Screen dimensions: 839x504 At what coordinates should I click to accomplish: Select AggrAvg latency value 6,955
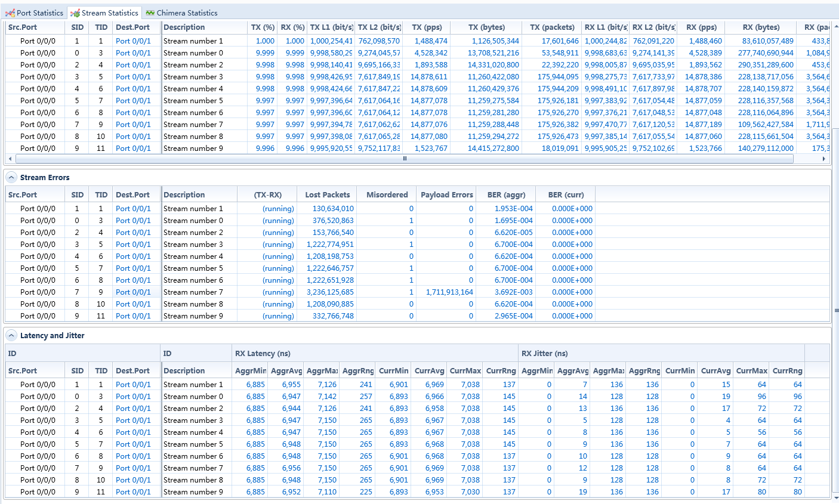coord(291,385)
